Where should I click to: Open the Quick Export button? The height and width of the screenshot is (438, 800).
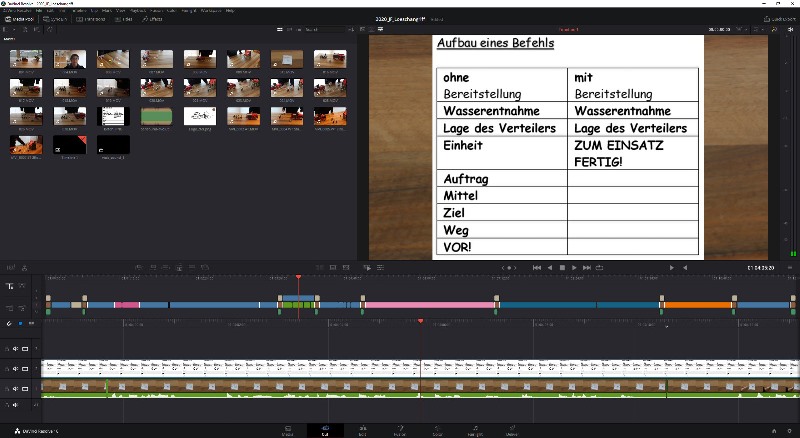774,19
